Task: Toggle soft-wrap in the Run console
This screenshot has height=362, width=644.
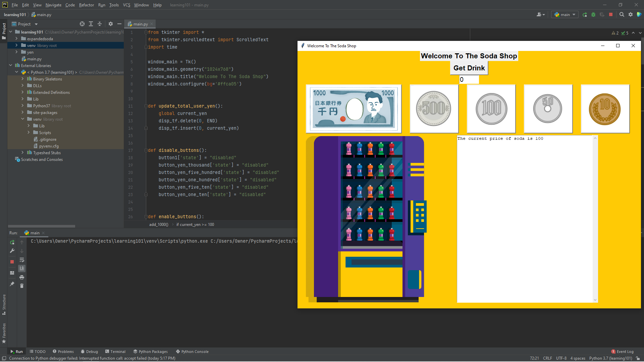Action: point(22,260)
